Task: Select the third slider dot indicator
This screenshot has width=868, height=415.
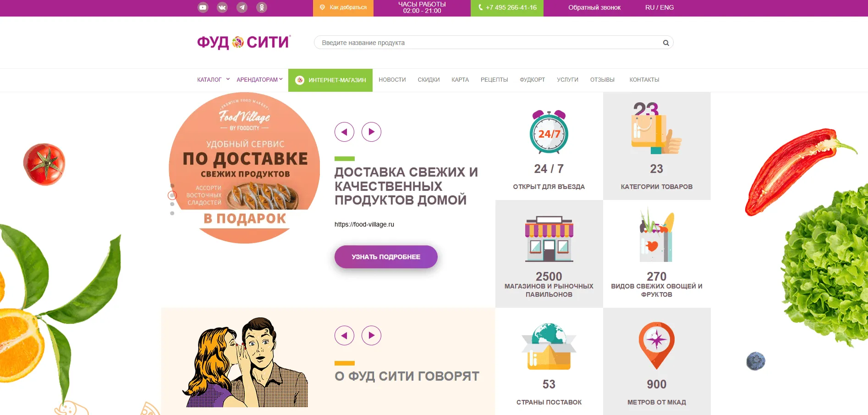Action: pos(172,204)
